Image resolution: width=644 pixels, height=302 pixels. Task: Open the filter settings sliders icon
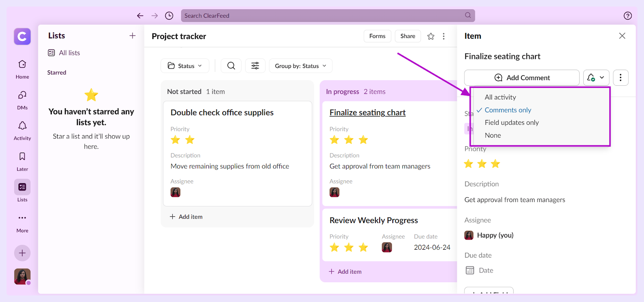(x=255, y=66)
